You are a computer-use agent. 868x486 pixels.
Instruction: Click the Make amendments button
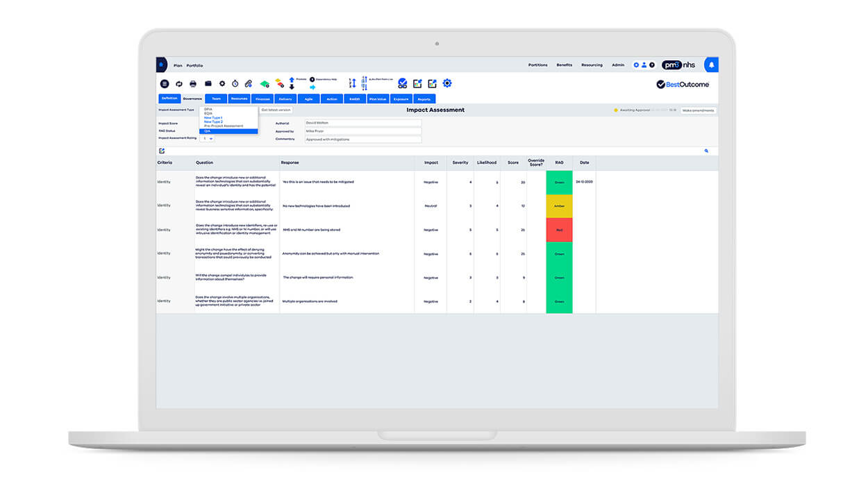698,110
